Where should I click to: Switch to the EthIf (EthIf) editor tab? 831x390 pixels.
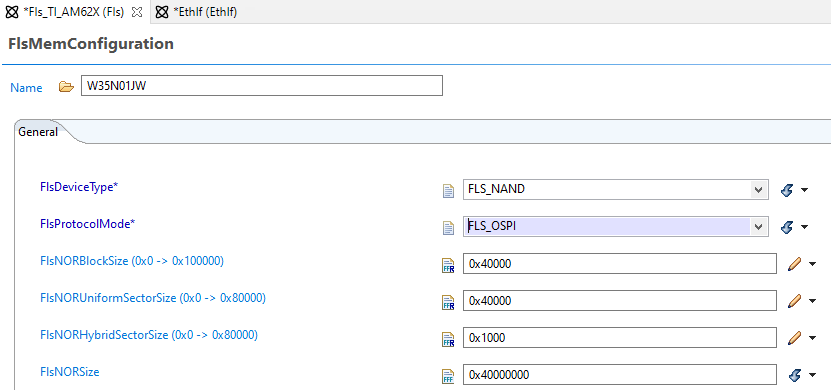[x=196, y=13]
